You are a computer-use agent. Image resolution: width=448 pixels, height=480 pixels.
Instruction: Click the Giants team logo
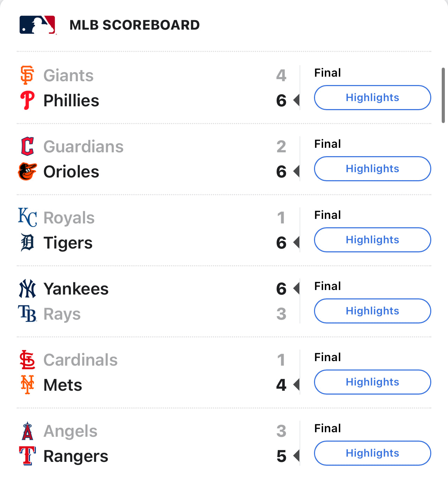27,75
